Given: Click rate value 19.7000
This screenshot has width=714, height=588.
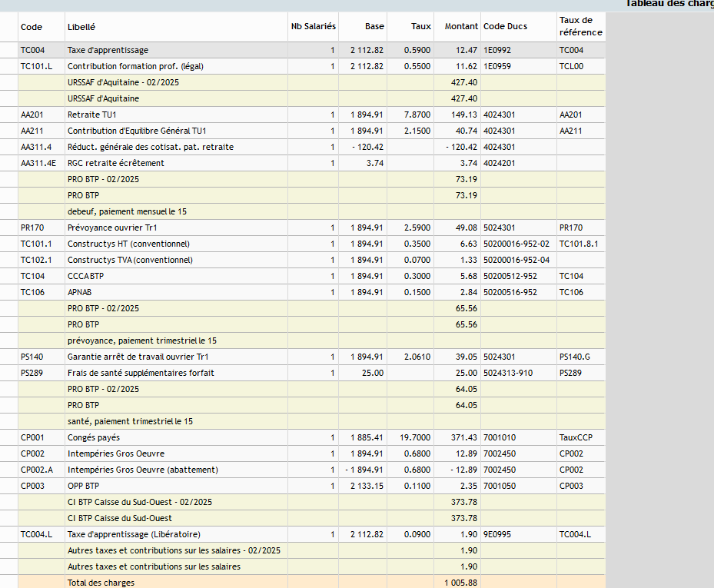Looking at the screenshot, I should pyautogui.click(x=415, y=437).
